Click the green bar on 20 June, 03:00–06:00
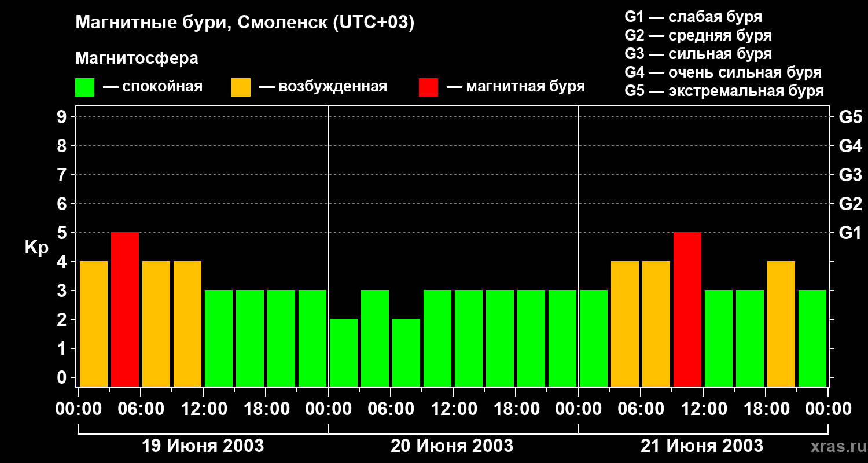The image size is (868, 463). [x=375, y=338]
